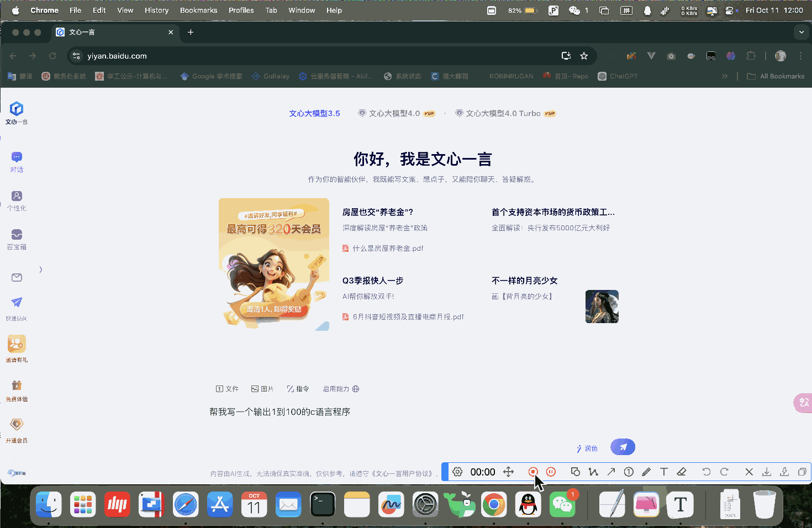Viewport: 812px width, 528px height.
Task: Open Chrome tab search dropdown arrow
Action: (801, 32)
